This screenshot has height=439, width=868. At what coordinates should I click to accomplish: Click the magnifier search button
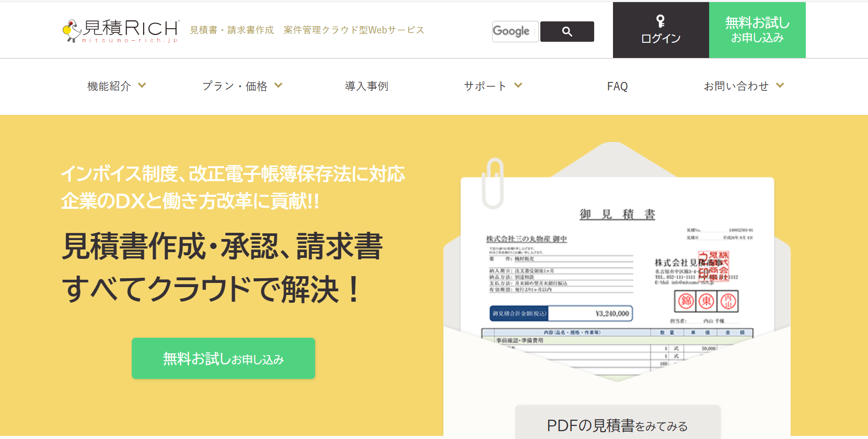point(567,31)
